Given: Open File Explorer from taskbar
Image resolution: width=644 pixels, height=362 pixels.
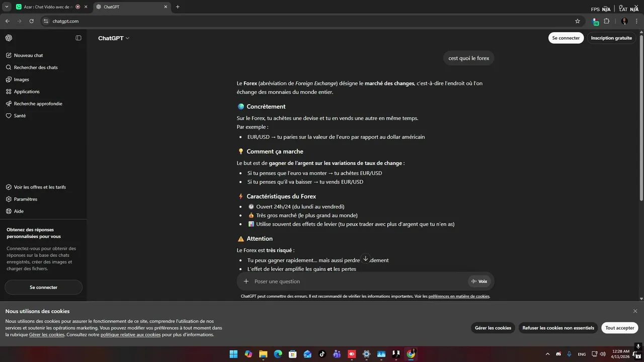Looking at the screenshot, I should (x=263, y=354).
